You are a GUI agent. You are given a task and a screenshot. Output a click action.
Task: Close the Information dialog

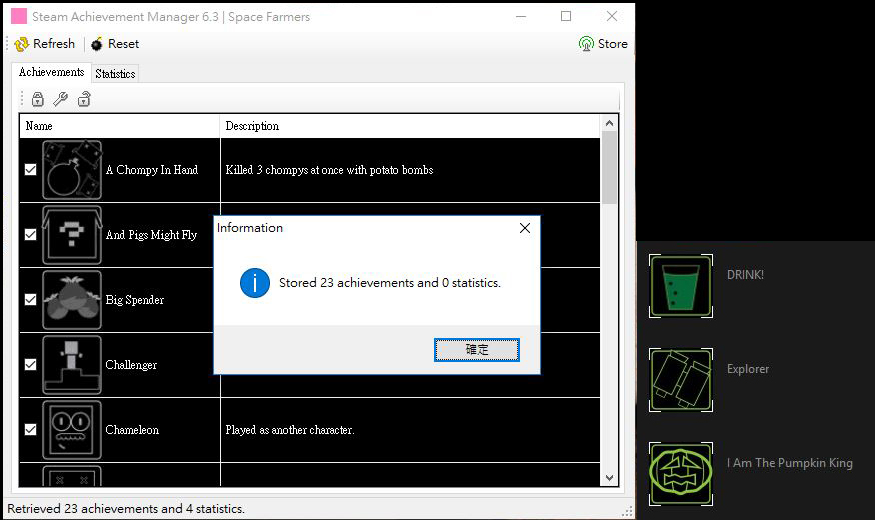tap(525, 228)
